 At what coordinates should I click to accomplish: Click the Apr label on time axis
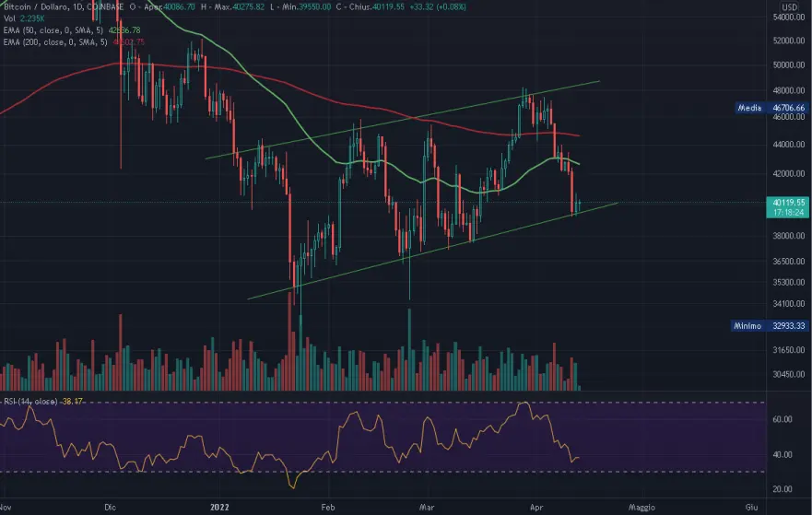[536, 508]
